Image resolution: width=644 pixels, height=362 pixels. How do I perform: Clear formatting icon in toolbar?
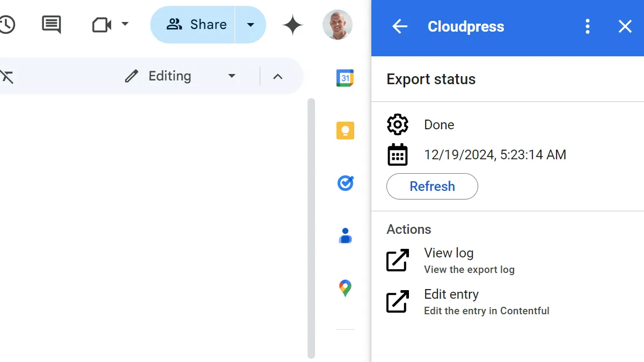(x=6, y=76)
